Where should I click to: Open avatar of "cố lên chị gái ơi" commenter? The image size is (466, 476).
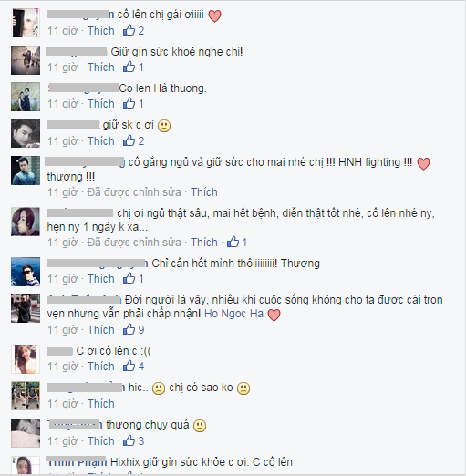pos(26,23)
